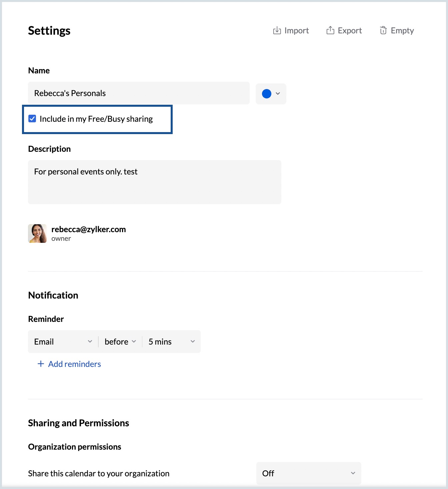Click the 'Share this calendar to your organization' label
448x489 pixels.
[99, 473]
